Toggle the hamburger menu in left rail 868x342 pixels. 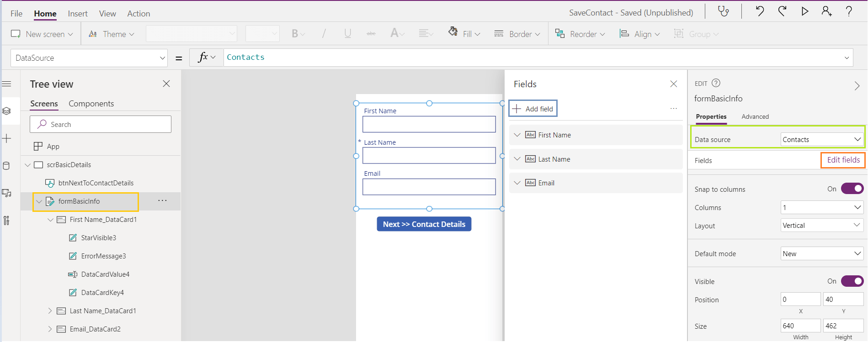[7, 84]
